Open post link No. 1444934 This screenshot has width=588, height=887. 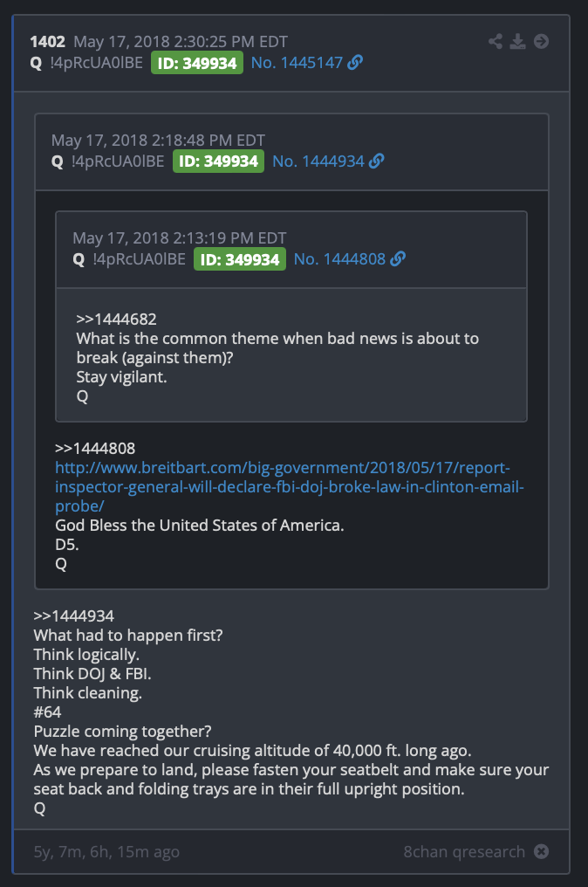[318, 162]
